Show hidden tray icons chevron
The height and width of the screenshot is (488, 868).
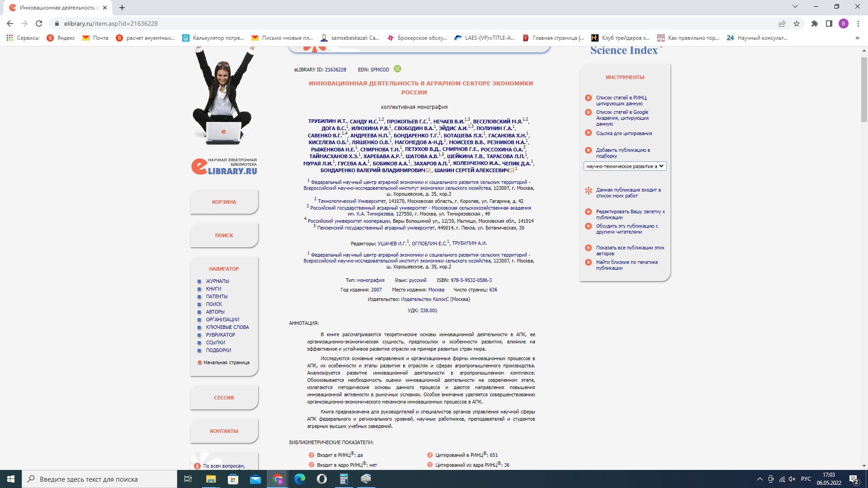click(759, 479)
